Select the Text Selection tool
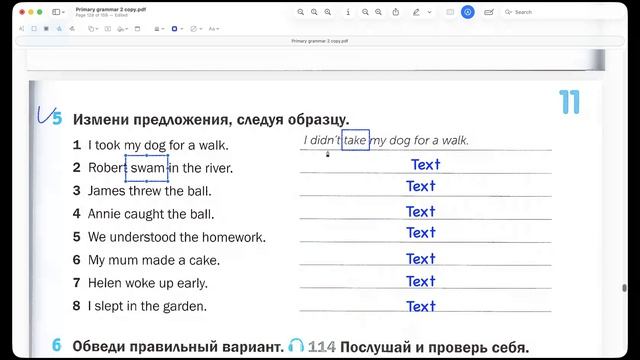Image resolution: width=640 pixels, height=360 pixels. 21,29
